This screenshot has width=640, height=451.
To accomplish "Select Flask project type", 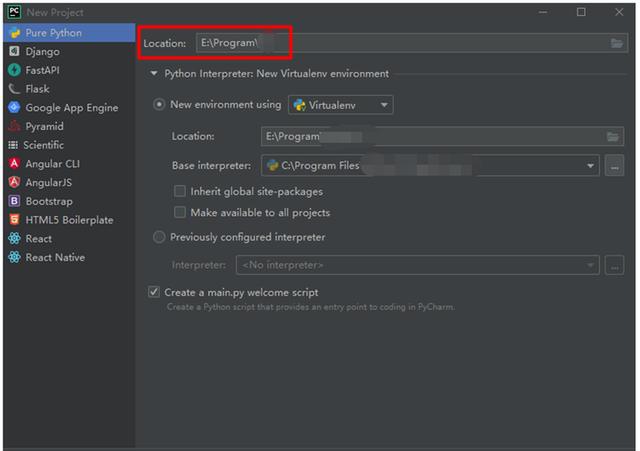I will point(69,89).
